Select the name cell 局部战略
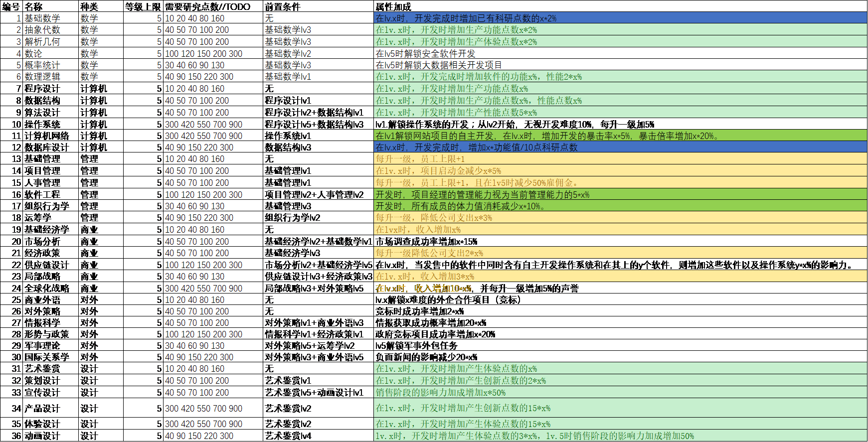The width and height of the screenshot is (868, 442). click(x=51, y=276)
